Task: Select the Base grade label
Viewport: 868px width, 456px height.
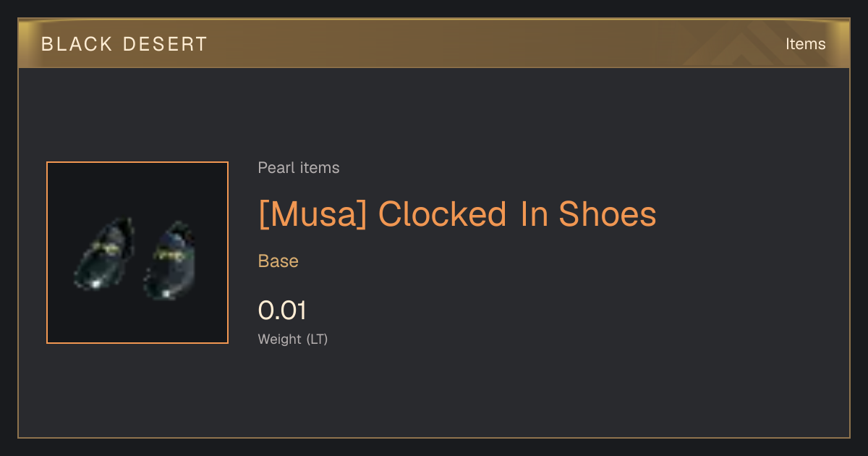Action: pyautogui.click(x=278, y=261)
